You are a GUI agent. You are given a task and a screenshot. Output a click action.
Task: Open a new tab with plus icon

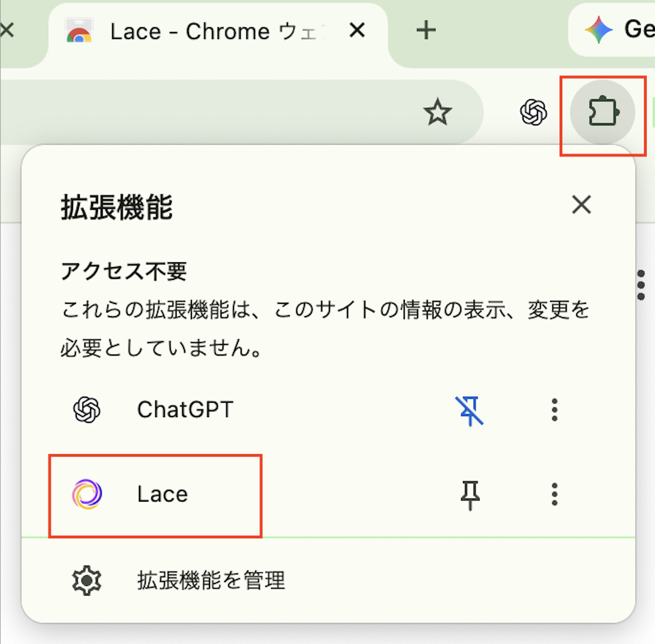click(426, 31)
